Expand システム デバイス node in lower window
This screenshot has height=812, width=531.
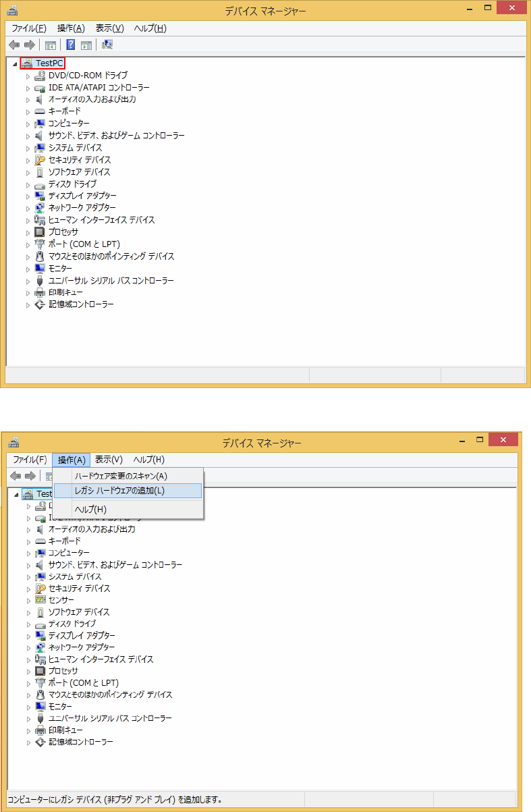28,577
